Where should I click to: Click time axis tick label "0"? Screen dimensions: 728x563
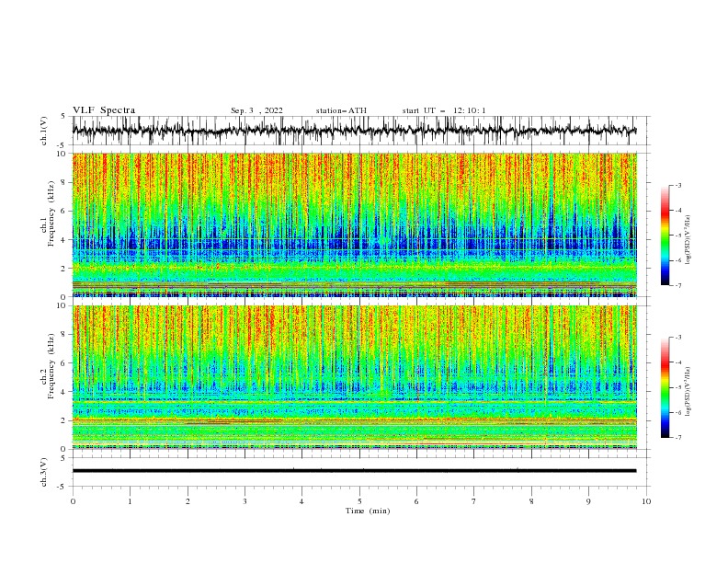(x=73, y=501)
